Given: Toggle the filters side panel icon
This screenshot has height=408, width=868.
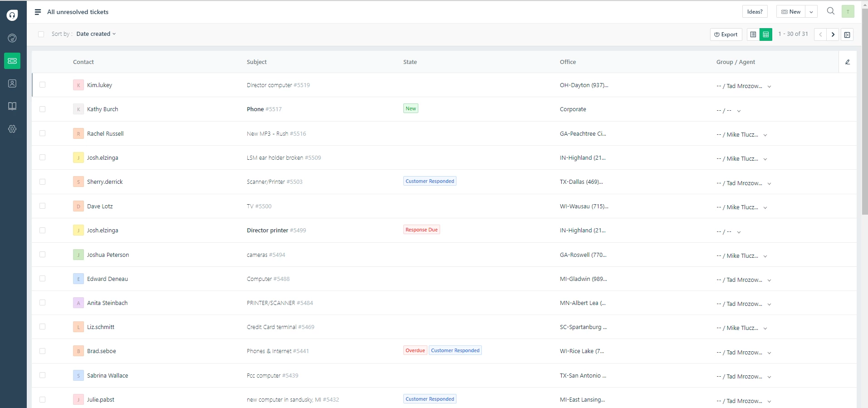Looking at the screenshot, I should pyautogui.click(x=847, y=34).
